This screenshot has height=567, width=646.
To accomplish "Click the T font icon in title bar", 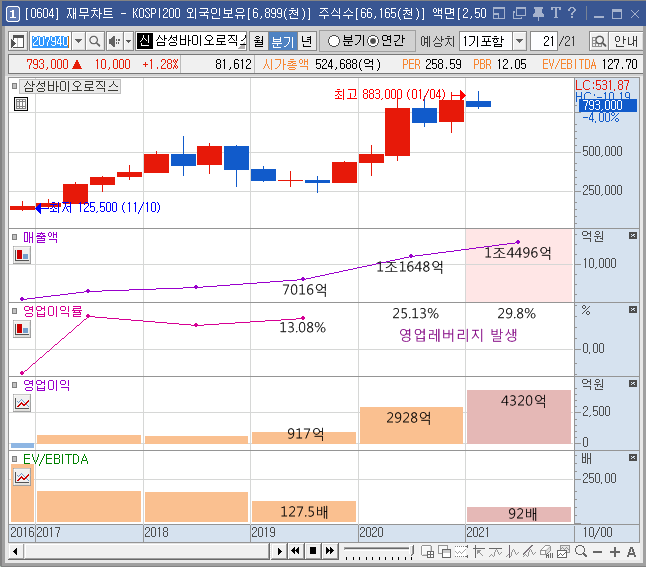I will pyautogui.click(x=556, y=13).
